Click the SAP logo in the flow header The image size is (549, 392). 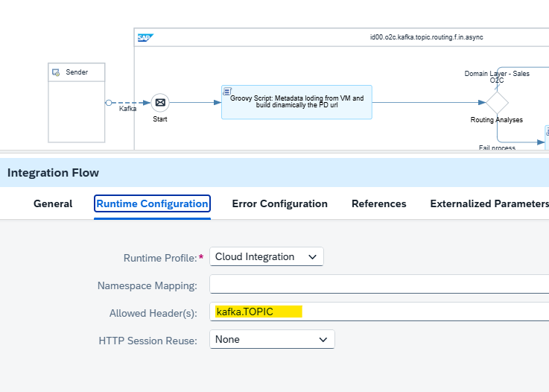pyautogui.click(x=145, y=37)
